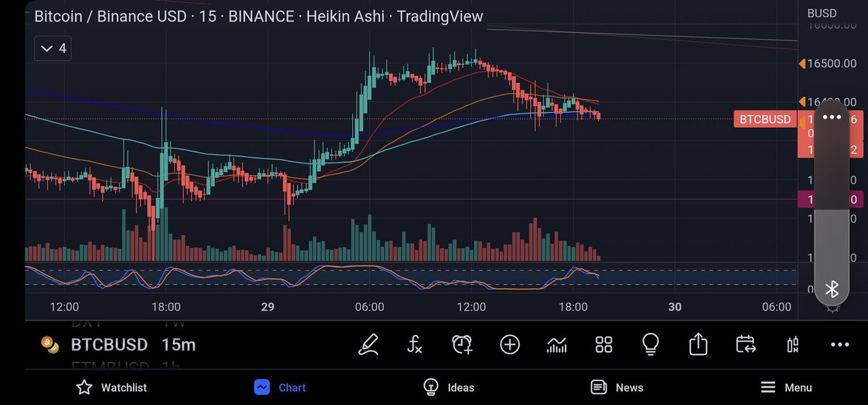
Task: Tap the share chart icon
Action: tap(698, 344)
